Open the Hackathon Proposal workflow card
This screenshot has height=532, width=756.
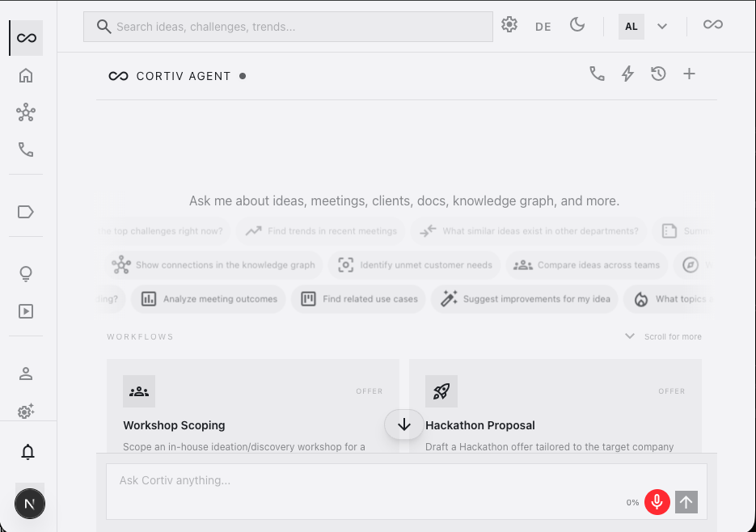555,406
